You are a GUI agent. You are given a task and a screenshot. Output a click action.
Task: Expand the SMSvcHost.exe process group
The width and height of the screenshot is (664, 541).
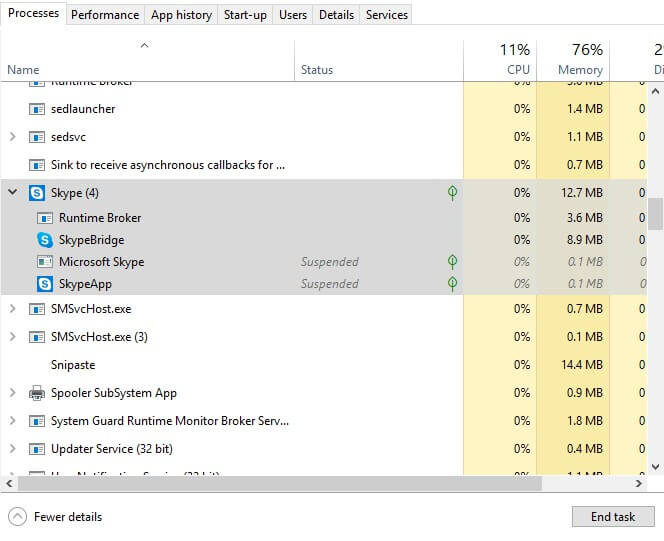pos(13,309)
